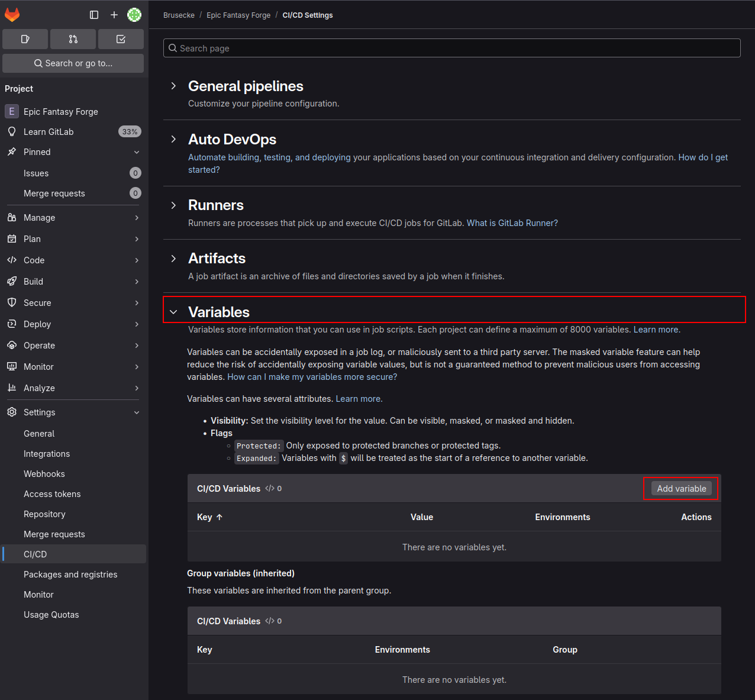Open assigned issues shortcut icon

click(25, 39)
